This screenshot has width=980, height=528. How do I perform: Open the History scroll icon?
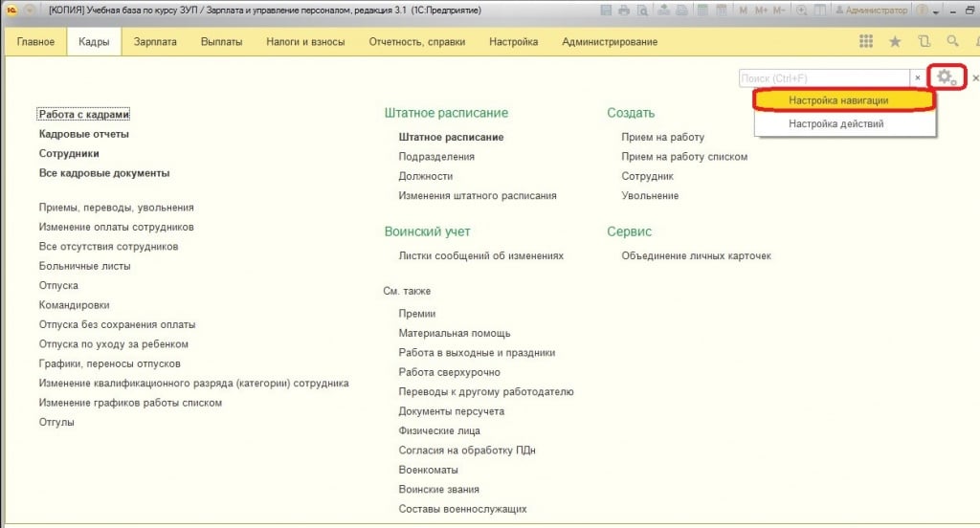click(x=924, y=42)
